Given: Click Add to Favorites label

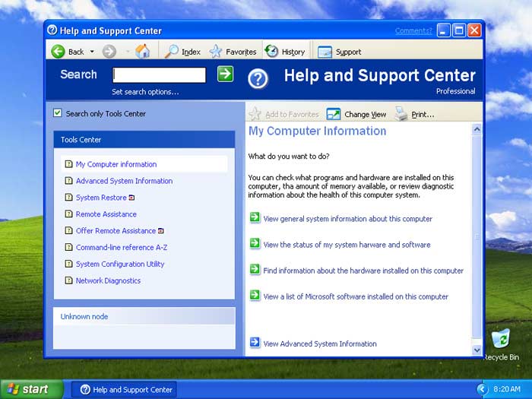Looking at the screenshot, I should pyautogui.click(x=292, y=114).
